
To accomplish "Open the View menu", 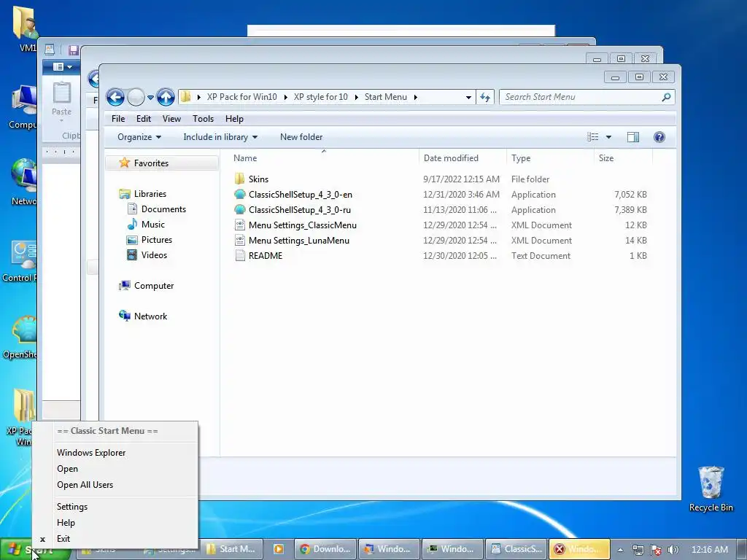I will (171, 119).
